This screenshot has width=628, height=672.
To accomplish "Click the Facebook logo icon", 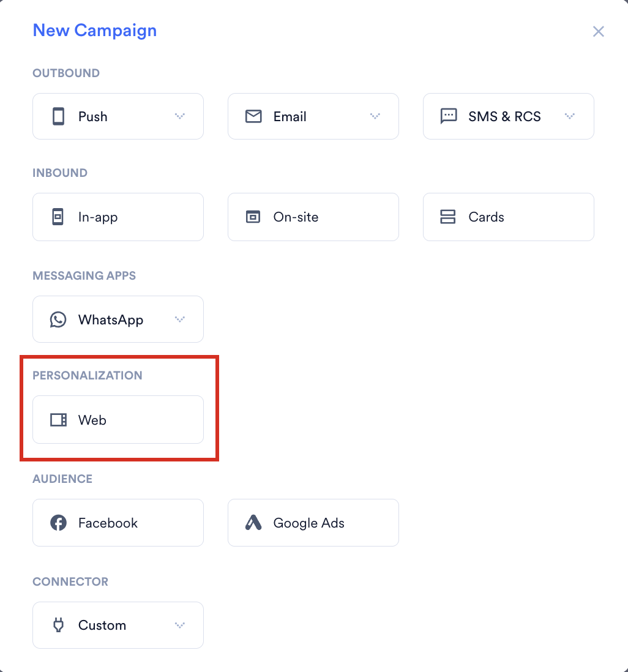I will [x=58, y=523].
